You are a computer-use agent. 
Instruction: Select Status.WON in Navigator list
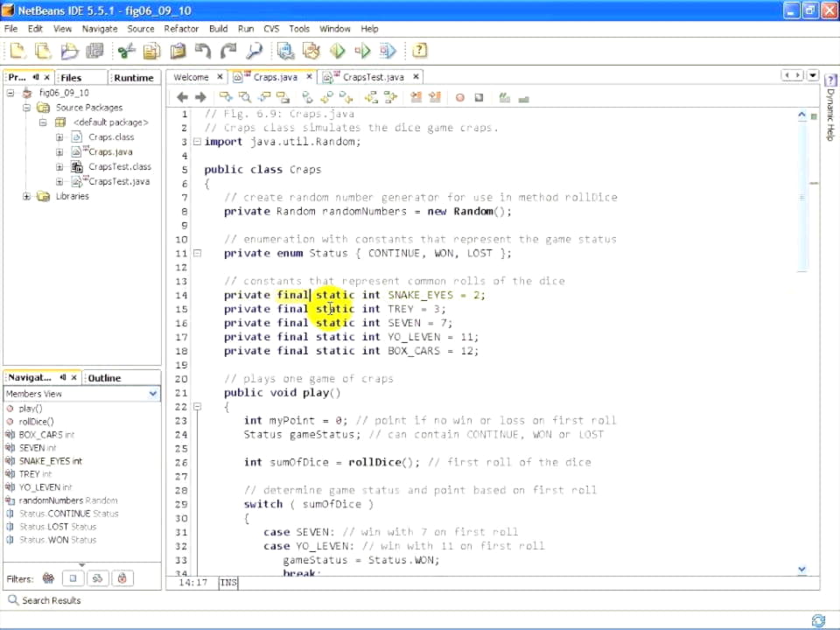(x=58, y=540)
